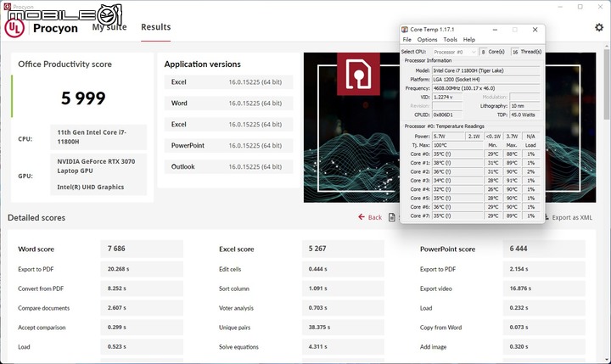Open Core Temp Options menu

[427, 39]
